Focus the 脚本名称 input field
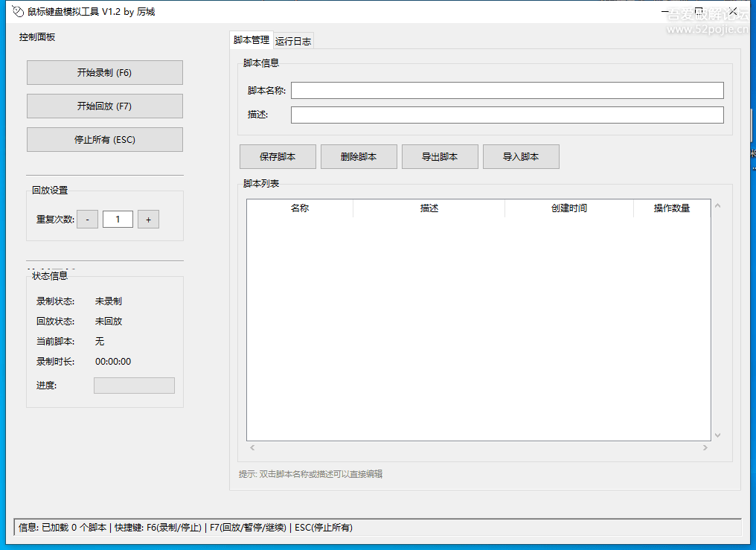756x550 pixels. point(507,91)
